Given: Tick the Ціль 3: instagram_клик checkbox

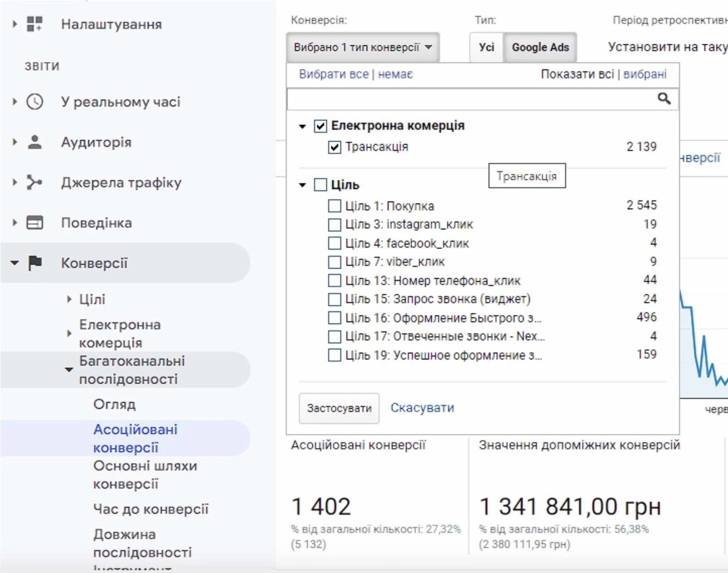Looking at the screenshot, I should 335,225.
